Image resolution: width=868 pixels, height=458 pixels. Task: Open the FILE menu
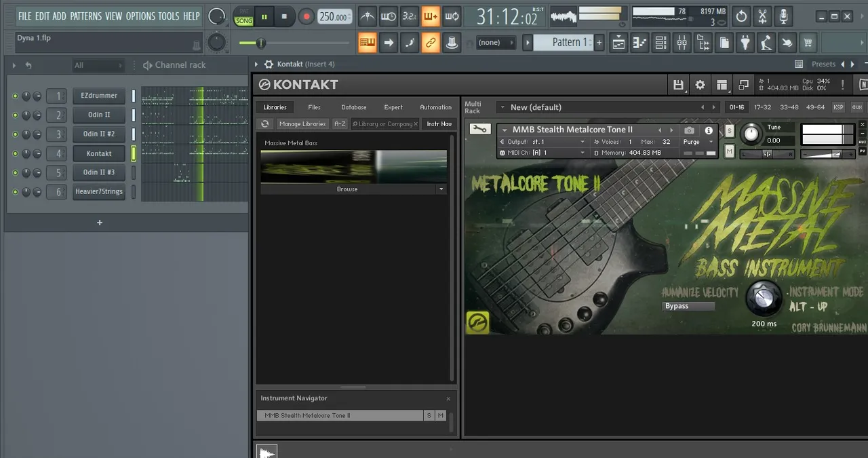point(24,16)
